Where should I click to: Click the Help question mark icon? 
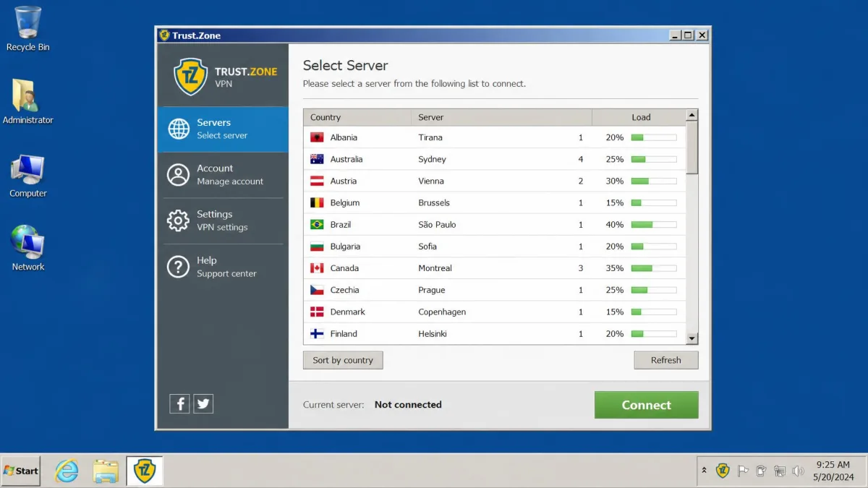point(179,267)
